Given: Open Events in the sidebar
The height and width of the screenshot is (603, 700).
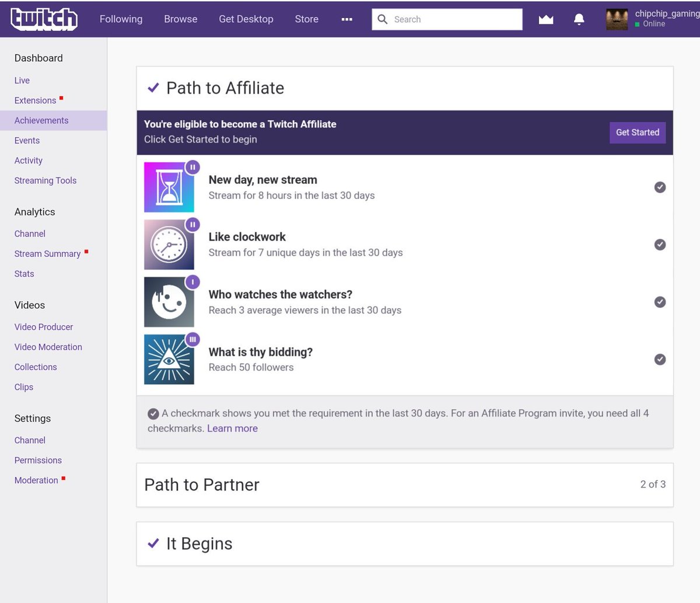Looking at the screenshot, I should point(27,141).
